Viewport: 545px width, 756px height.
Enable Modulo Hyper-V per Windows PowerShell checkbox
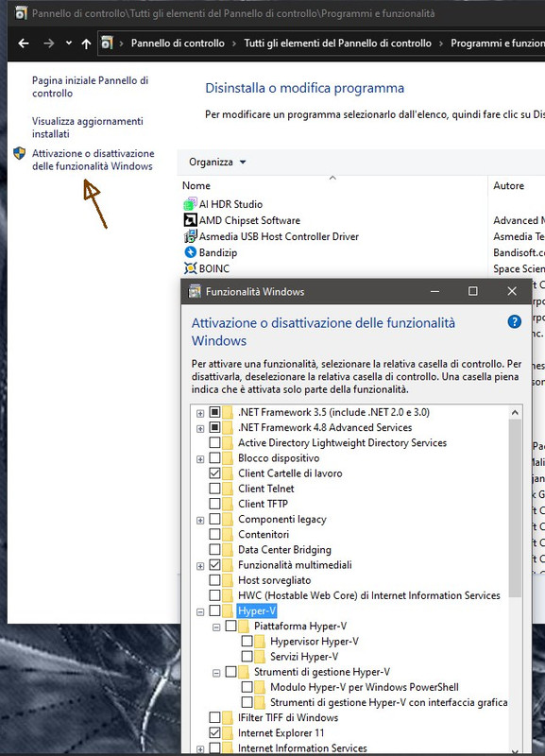pos(247,687)
